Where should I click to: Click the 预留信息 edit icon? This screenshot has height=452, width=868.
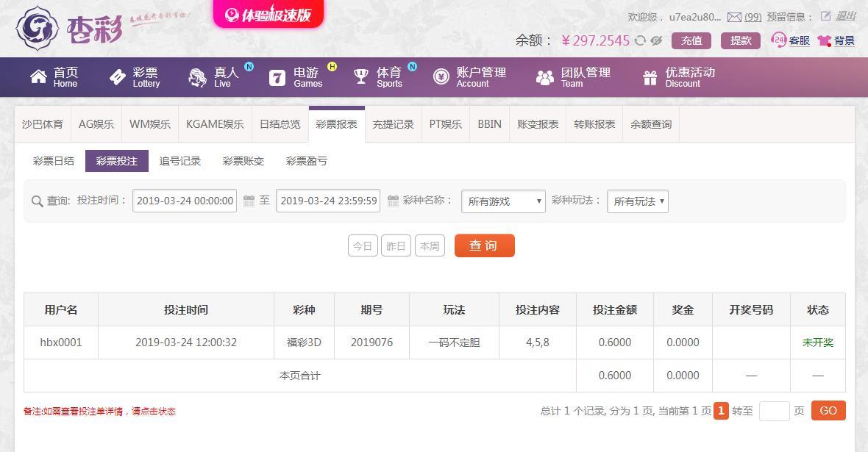pyautogui.click(x=825, y=16)
